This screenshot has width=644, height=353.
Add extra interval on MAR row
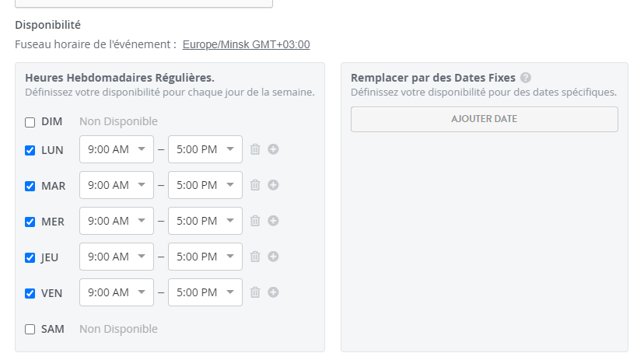pos(273,185)
